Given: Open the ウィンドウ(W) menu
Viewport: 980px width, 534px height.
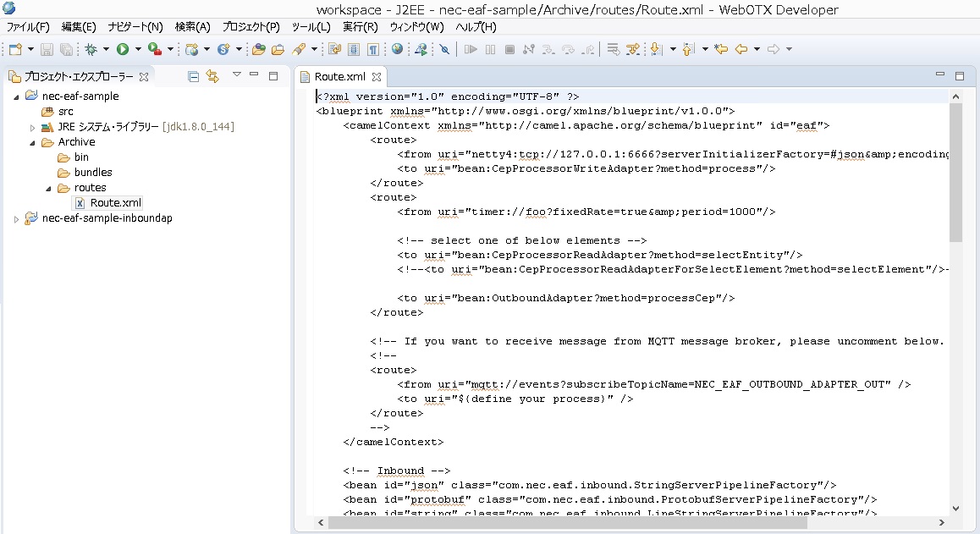Looking at the screenshot, I should point(416,27).
